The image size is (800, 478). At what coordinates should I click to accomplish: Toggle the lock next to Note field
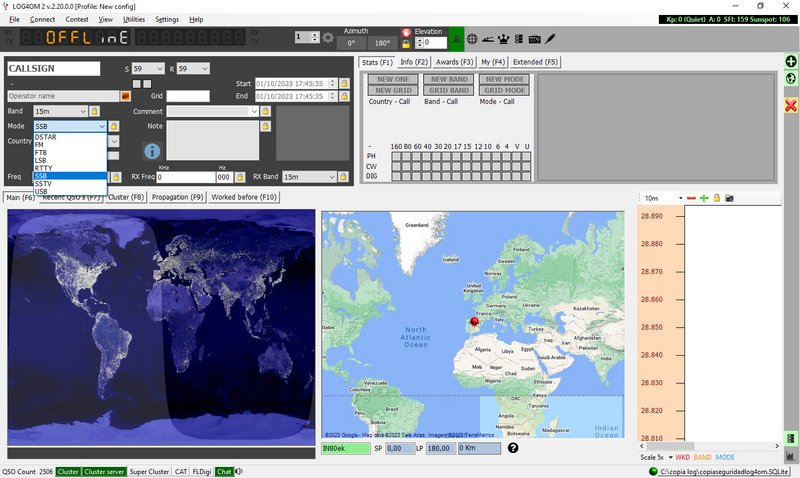point(265,126)
